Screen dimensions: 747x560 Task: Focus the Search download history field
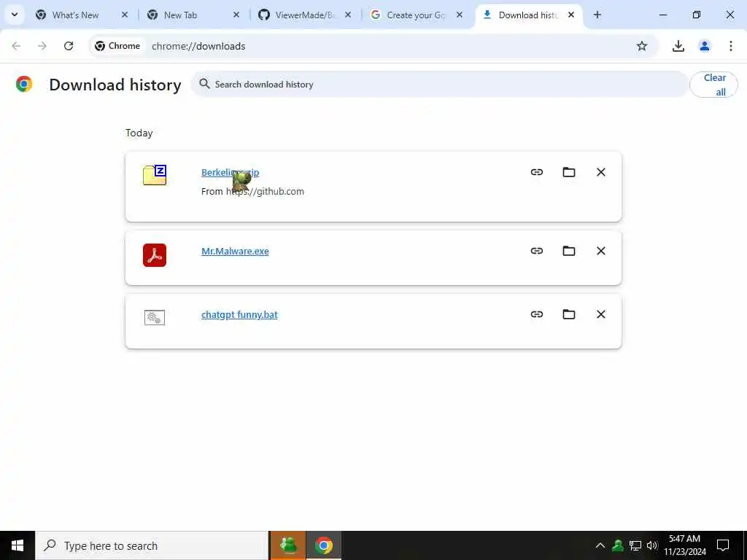click(x=439, y=85)
